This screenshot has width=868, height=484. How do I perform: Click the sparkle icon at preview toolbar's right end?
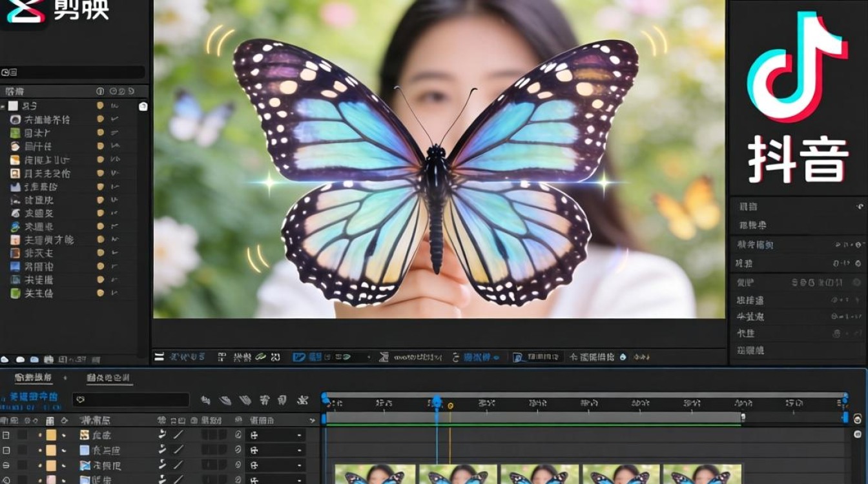[x=641, y=357]
